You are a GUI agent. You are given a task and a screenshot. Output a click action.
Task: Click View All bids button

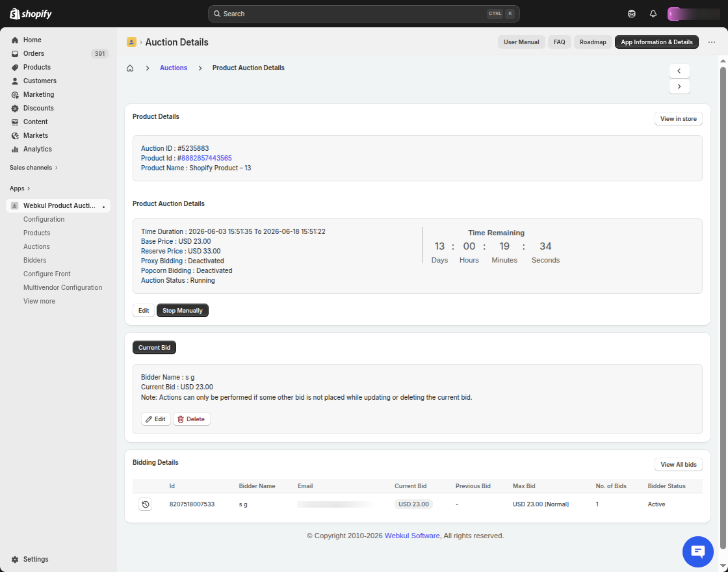pos(679,465)
